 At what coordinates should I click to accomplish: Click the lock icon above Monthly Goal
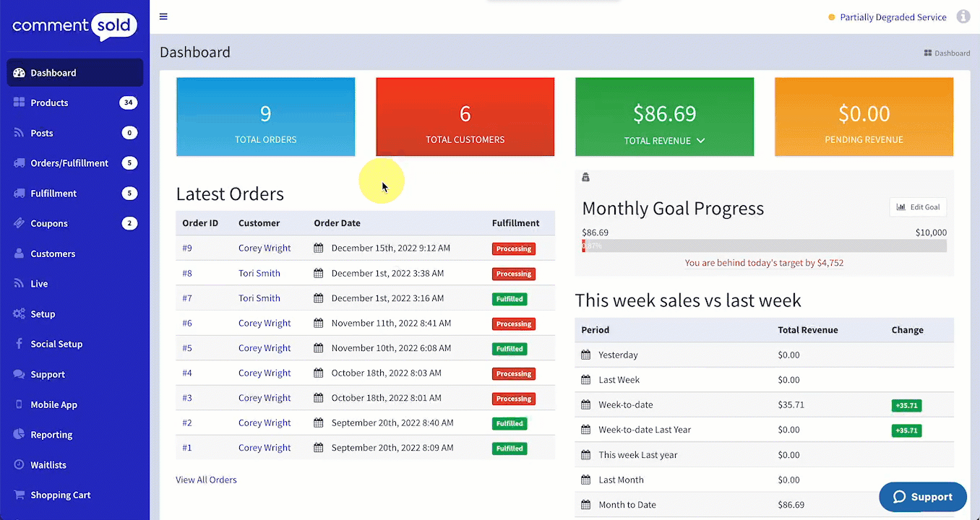click(585, 177)
